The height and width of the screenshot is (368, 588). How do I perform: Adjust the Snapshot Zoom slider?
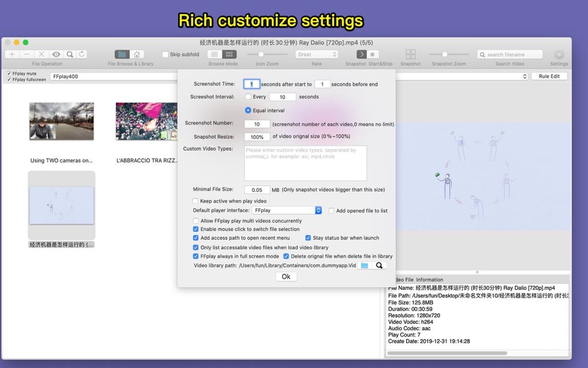(449, 55)
